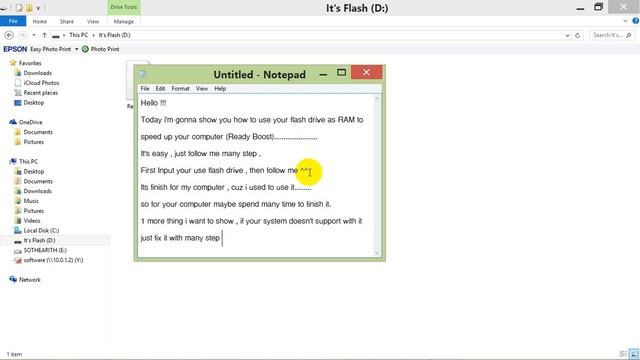
Task: Open the File ribbon tab in Explorer
Action: [13, 21]
